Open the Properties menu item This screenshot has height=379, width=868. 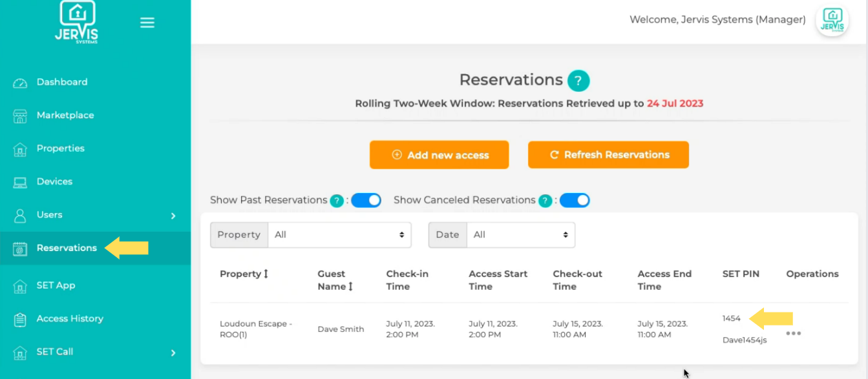click(x=60, y=149)
